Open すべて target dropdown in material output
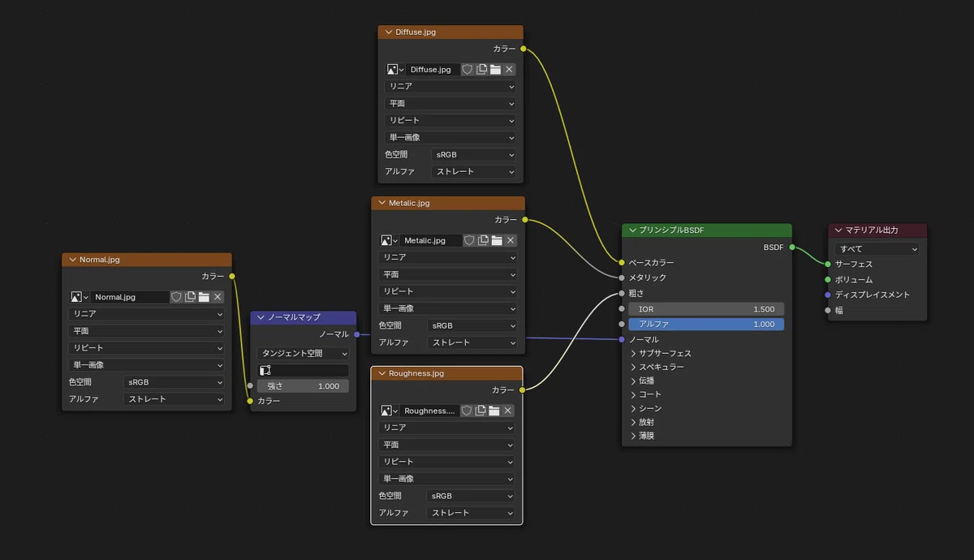 click(877, 249)
